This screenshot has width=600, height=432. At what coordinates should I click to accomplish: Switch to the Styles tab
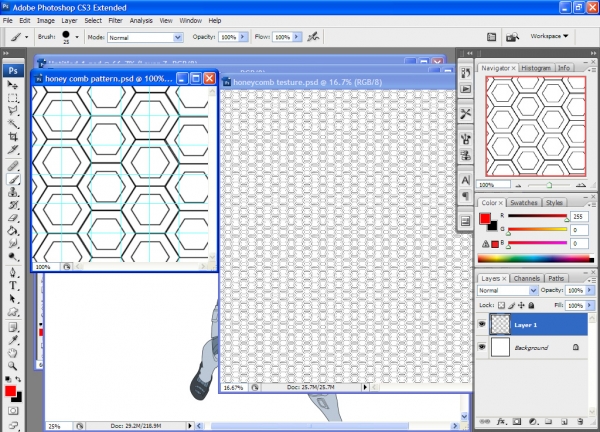(x=554, y=202)
